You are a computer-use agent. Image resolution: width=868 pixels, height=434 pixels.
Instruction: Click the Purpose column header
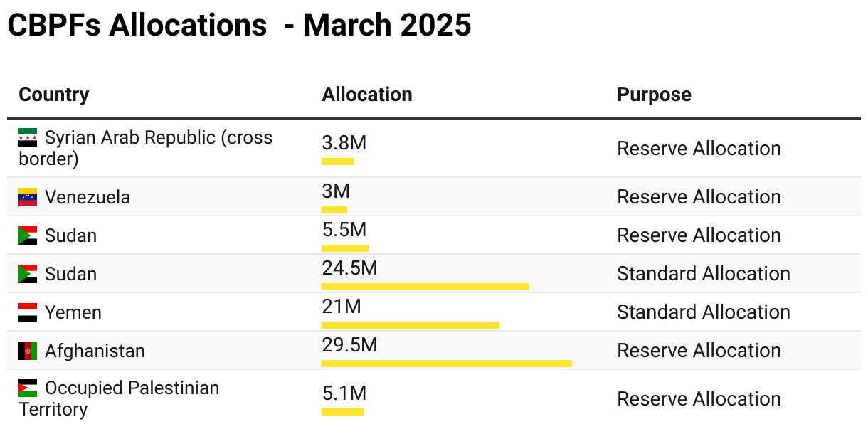tap(654, 95)
